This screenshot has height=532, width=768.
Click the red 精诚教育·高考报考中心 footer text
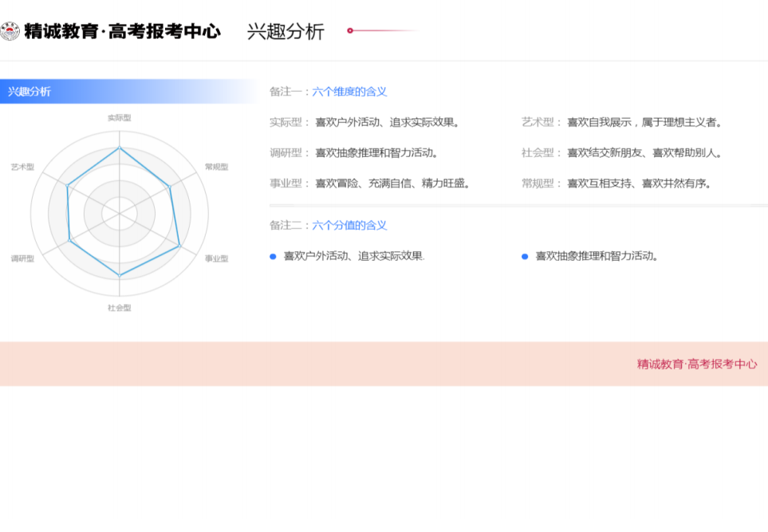pos(696,364)
